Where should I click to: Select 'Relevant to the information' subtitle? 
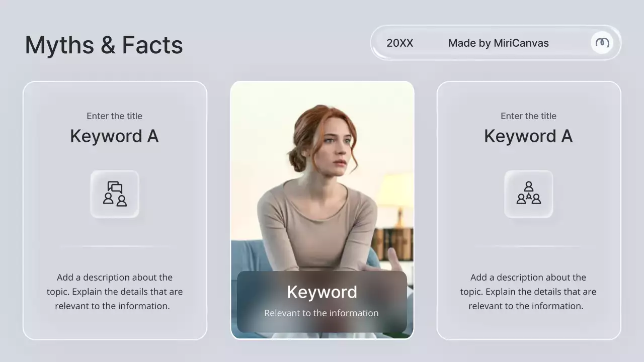pyautogui.click(x=321, y=313)
